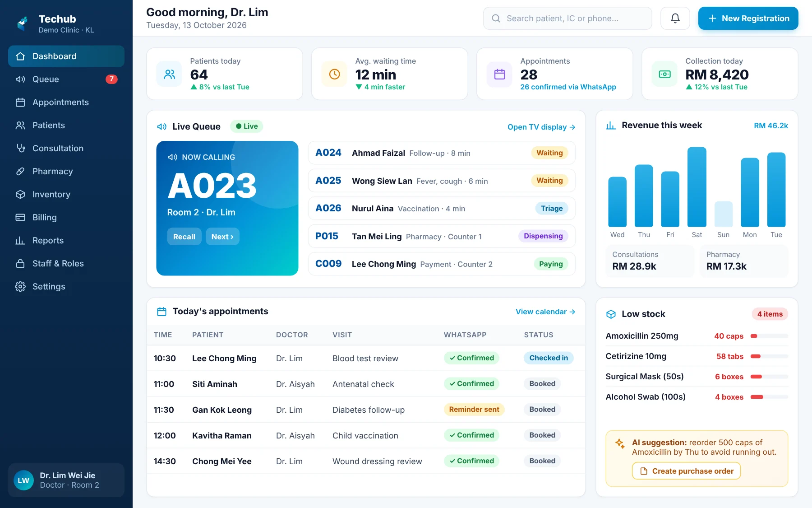Open the 10:30 Lee Chong Ming appointment

coord(366,359)
